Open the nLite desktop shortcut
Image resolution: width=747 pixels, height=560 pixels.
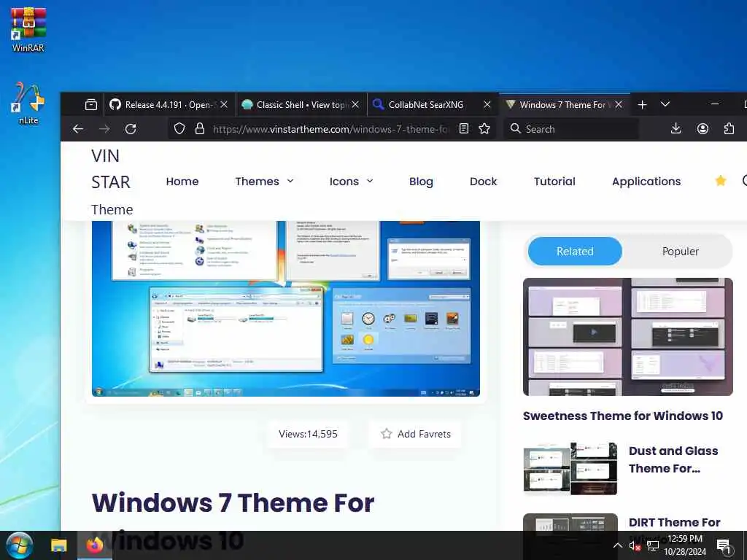click(x=28, y=103)
